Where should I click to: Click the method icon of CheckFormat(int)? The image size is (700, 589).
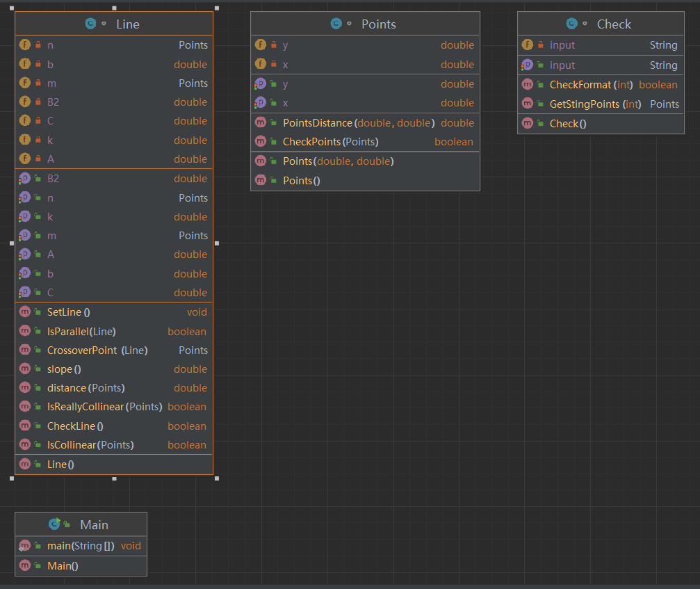tap(528, 84)
